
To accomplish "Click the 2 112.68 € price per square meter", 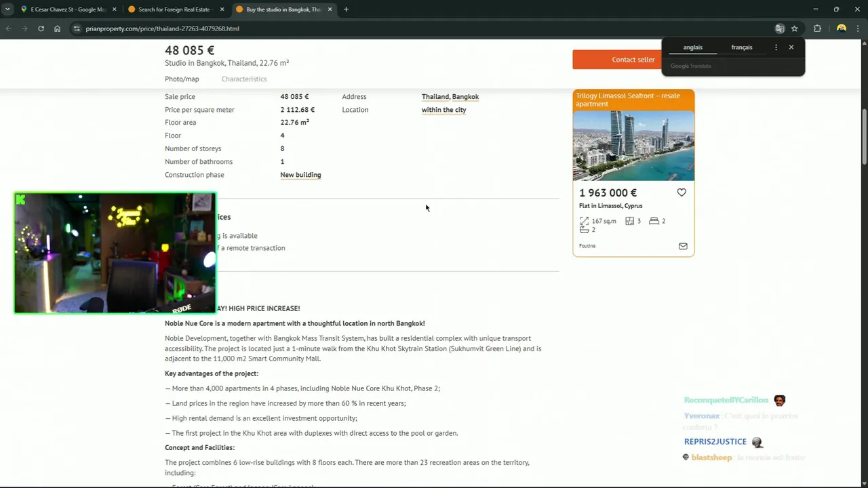I will (298, 110).
